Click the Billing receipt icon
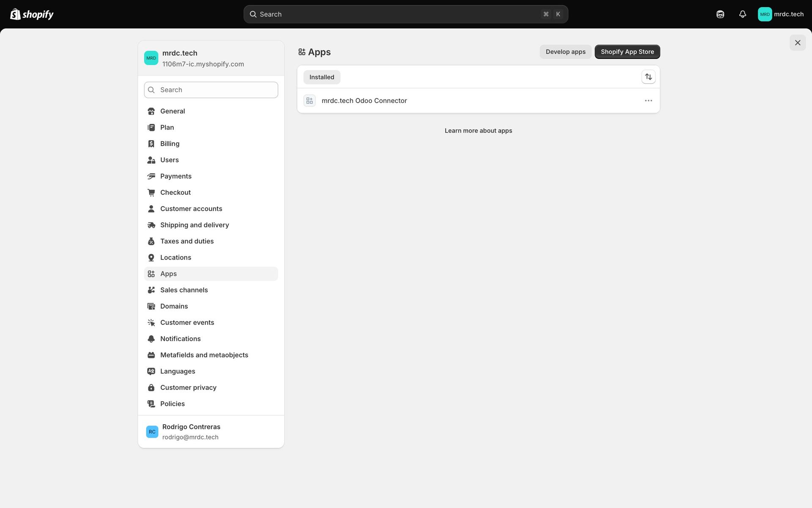The image size is (812, 508). [x=151, y=144]
